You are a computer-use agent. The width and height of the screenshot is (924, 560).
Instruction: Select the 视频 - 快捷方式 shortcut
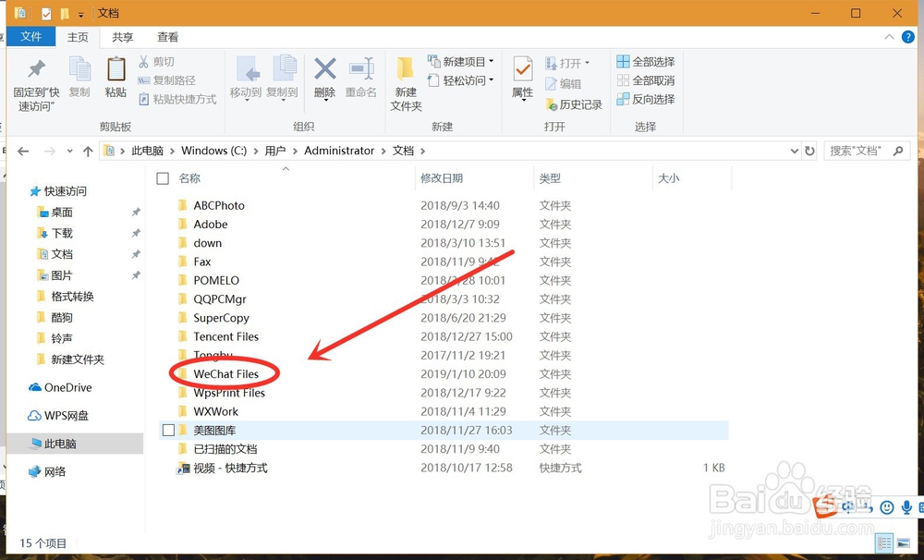(230, 468)
